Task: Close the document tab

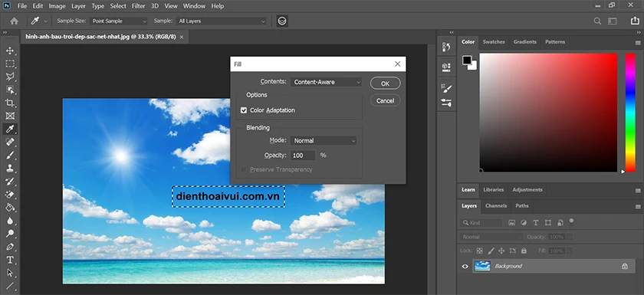Action: (x=182, y=37)
